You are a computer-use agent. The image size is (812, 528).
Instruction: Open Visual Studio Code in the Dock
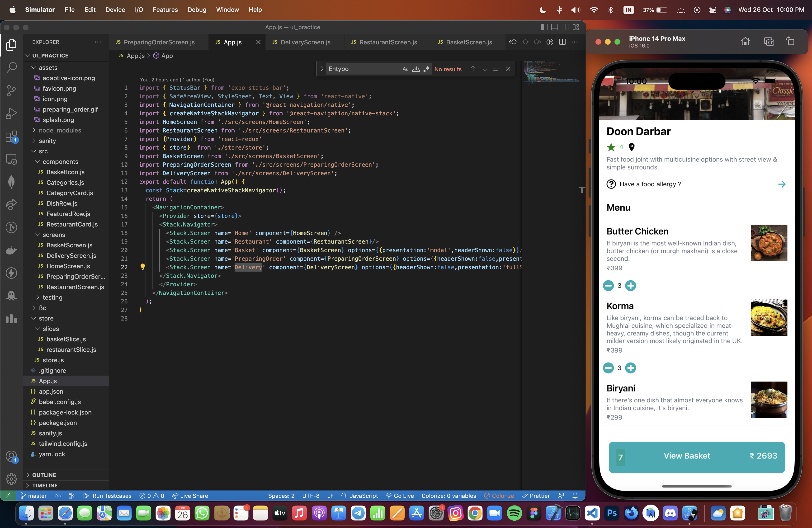592,513
